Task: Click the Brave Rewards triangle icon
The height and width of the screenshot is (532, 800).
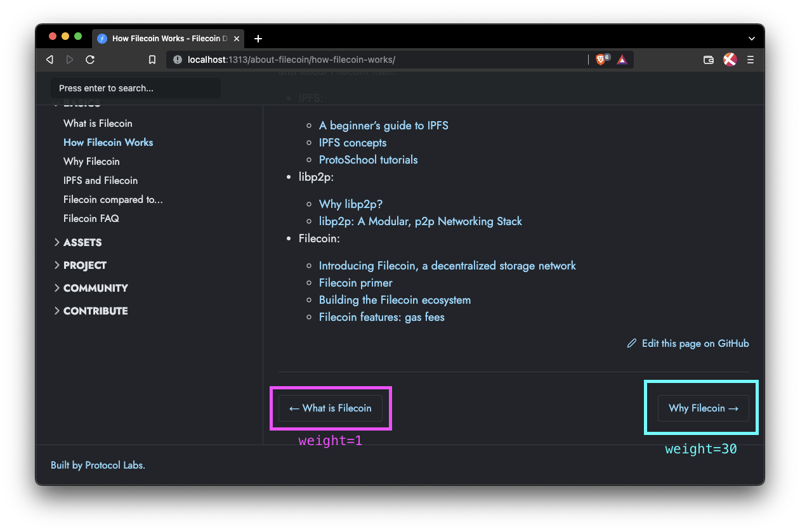Action: [x=622, y=60]
